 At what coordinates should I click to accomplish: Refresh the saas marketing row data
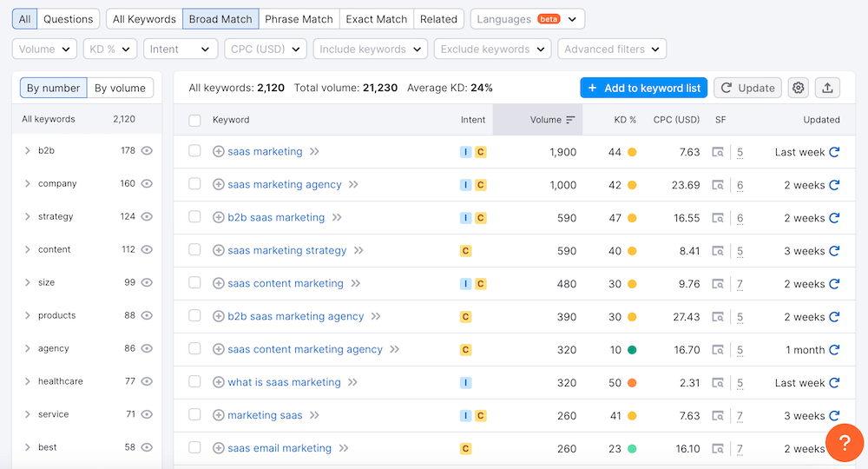click(x=834, y=152)
